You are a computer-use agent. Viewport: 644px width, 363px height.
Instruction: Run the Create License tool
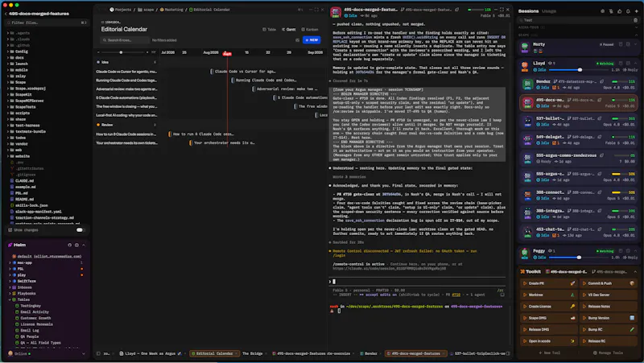[x=550, y=307]
